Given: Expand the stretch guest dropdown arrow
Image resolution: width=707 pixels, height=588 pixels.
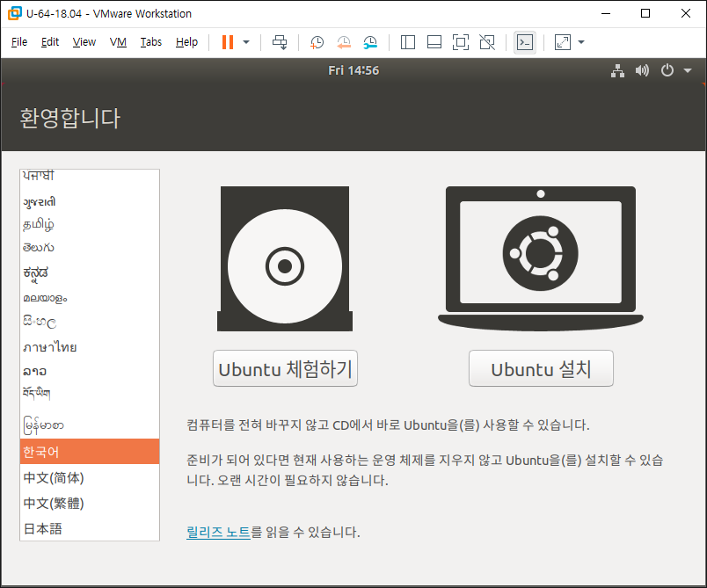Looking at the screenshot, I should click(x=581, y=42).
